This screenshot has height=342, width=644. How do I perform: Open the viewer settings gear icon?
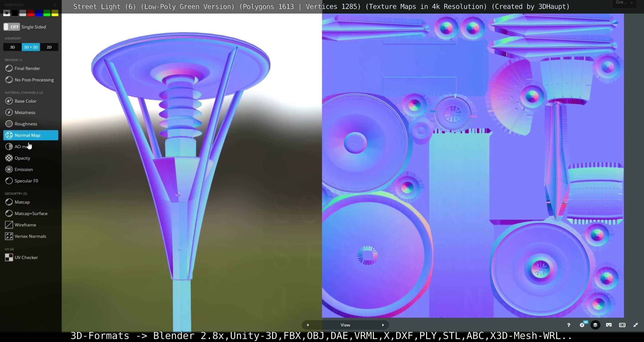pos(582,325)
